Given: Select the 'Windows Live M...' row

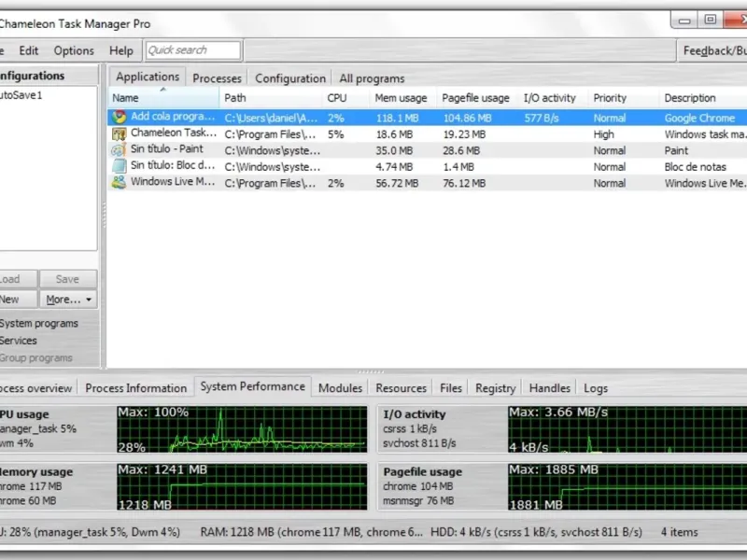Looking at the screenshot, I should [x=428, y=182].
